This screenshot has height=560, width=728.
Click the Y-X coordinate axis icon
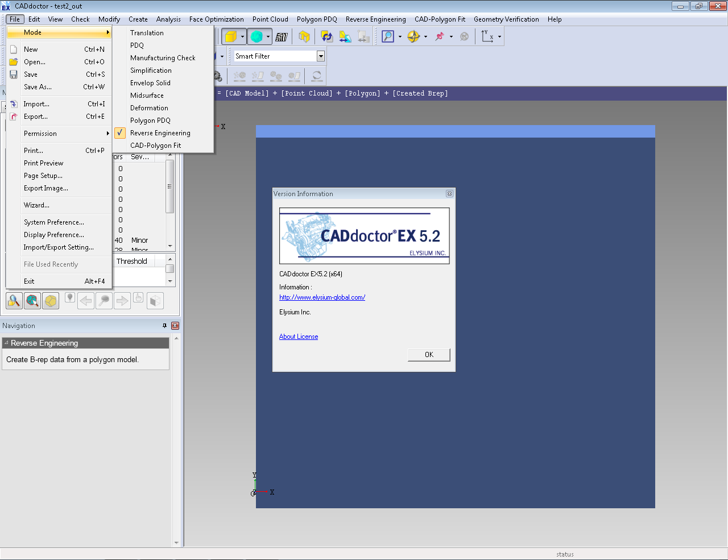coord(487,37)
